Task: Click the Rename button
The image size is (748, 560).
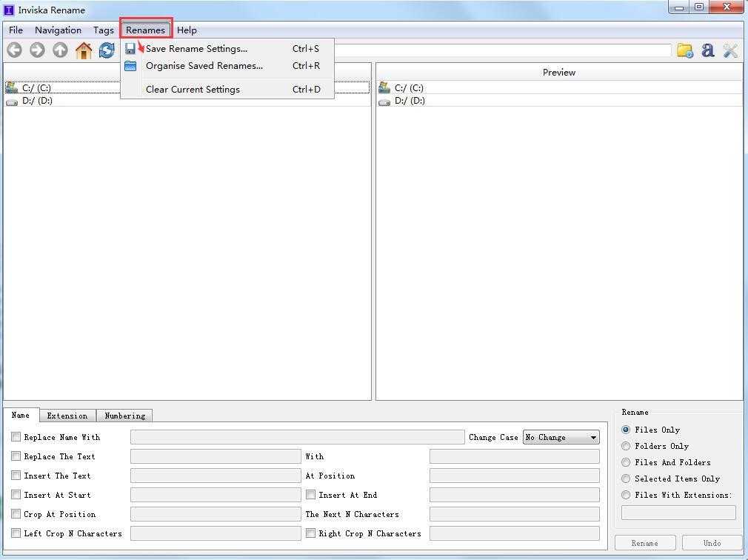Action: tap(645, 543)
